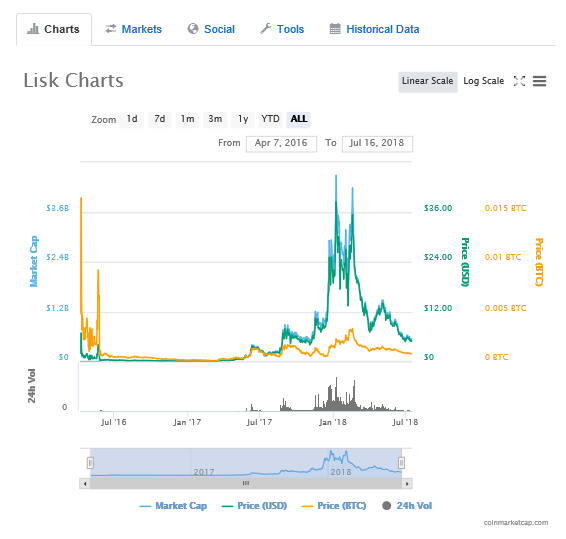Click the navigator scrollbar right arrow
The height and width of the screenshot is (539, 566).
click(x=407, y=484)
